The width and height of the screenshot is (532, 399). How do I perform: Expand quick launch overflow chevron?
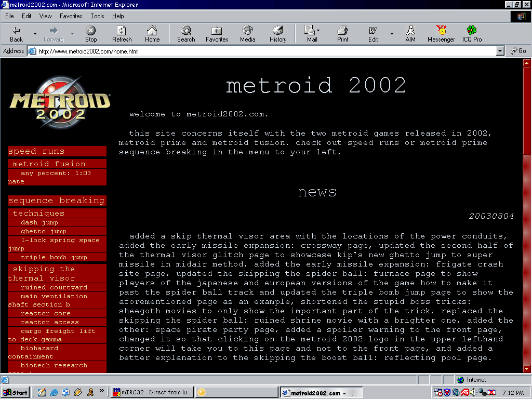coord(101,391)
